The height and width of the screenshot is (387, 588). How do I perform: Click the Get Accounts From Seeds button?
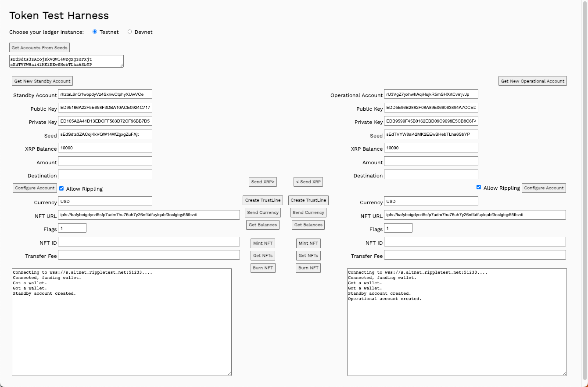[39, 47]
